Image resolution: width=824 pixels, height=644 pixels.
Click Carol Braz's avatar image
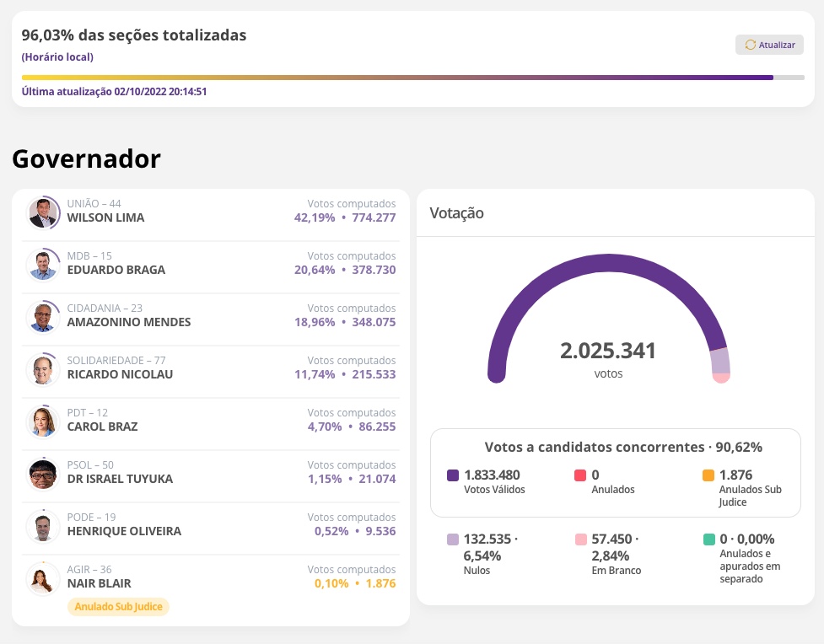[x=42, y=421]
